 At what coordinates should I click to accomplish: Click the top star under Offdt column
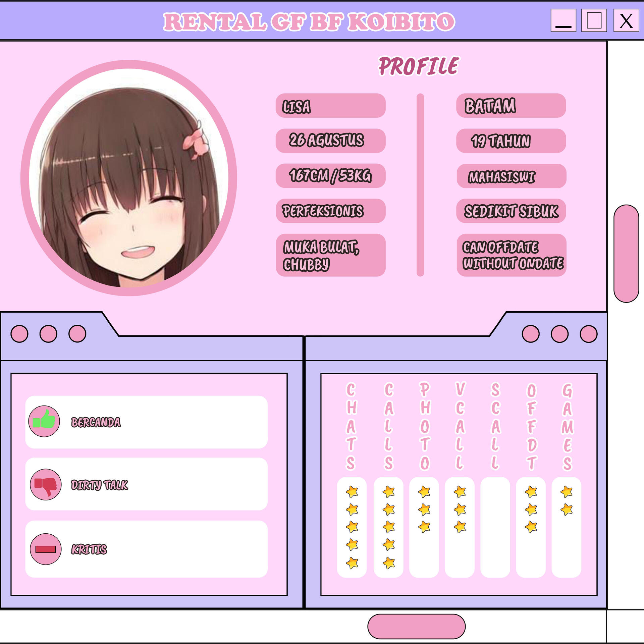click(x=531, y=492)
